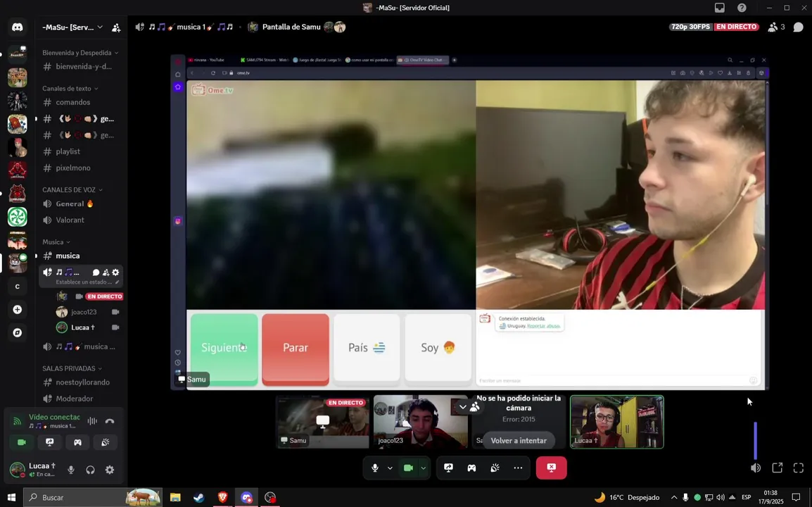Open the soundboard icon in call controls
812x507 pixels.
click(495, 468)
